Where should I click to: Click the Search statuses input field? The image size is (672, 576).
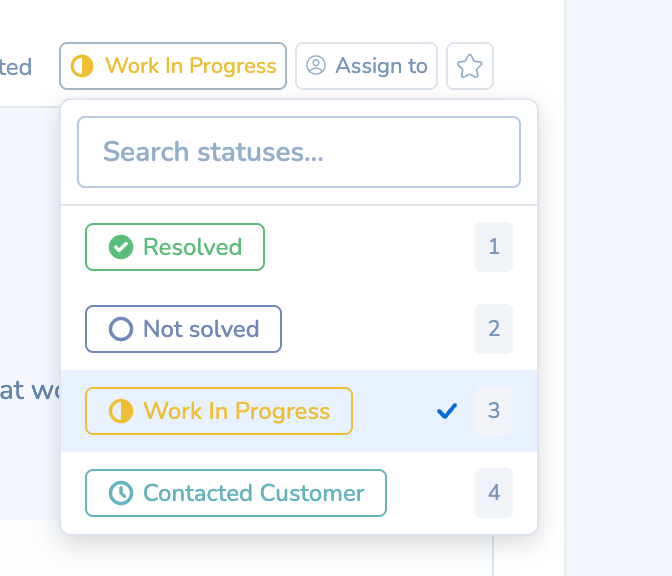click(299, 152)
